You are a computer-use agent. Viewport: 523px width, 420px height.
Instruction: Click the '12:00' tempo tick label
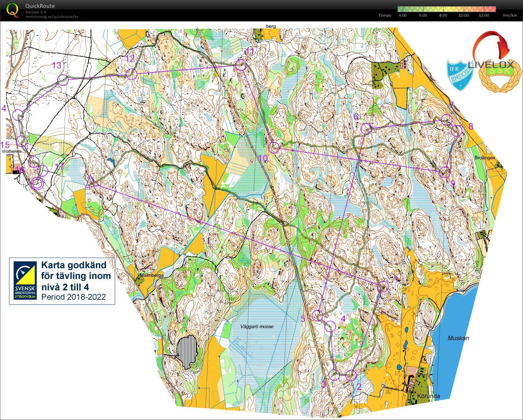coord(484,15)
